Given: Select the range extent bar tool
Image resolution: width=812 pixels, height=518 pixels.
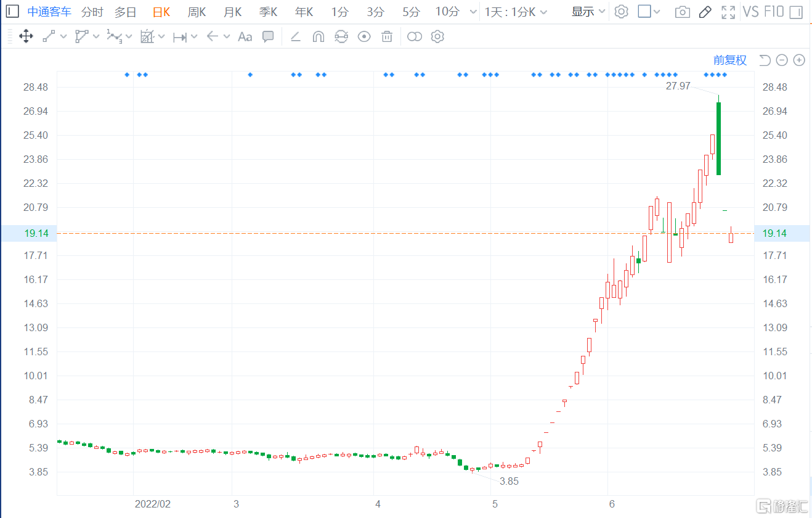Looking at the screenshot, I should tap(180, 37).
